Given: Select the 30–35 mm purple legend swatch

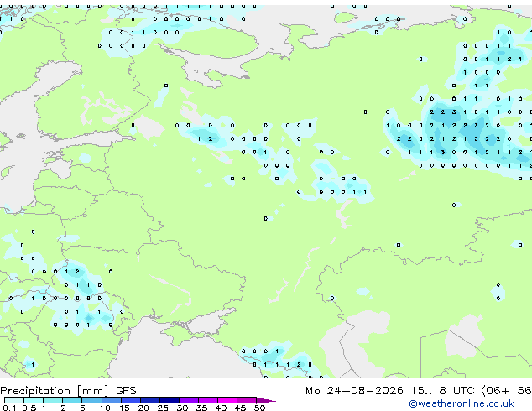Looking at the screenshot, I should (188, 400).
